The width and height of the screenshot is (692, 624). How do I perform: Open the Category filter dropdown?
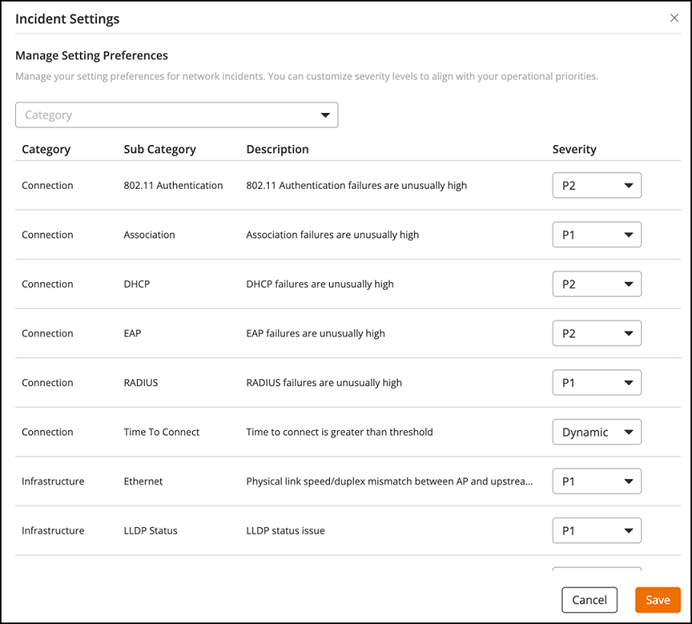coord(176,115)
